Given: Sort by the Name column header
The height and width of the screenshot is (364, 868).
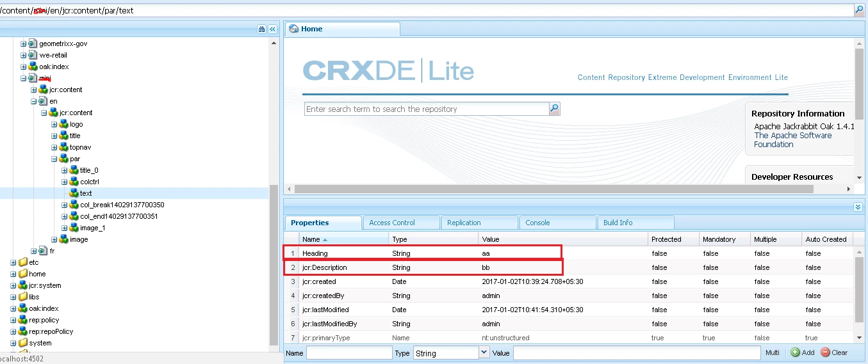Looking at the screenshot, I should pos(344,239).
